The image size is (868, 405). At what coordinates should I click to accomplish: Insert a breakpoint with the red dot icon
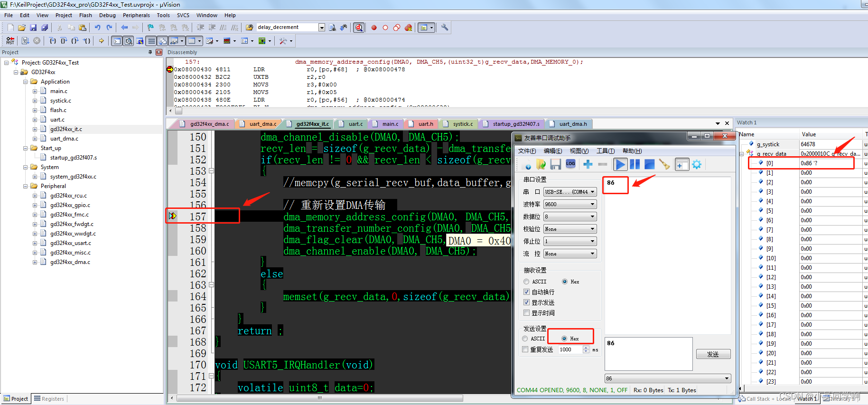click(374, 28)
